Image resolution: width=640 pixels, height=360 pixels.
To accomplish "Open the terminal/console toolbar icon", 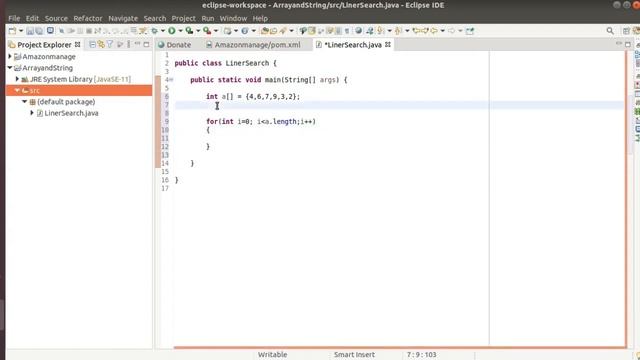I will click(x=50, y=31).
